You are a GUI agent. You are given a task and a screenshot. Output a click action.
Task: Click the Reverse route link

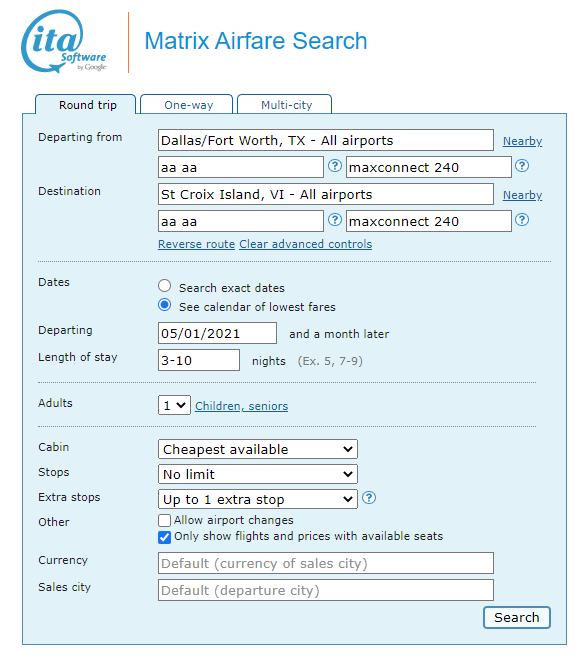(x=196, y=244)
